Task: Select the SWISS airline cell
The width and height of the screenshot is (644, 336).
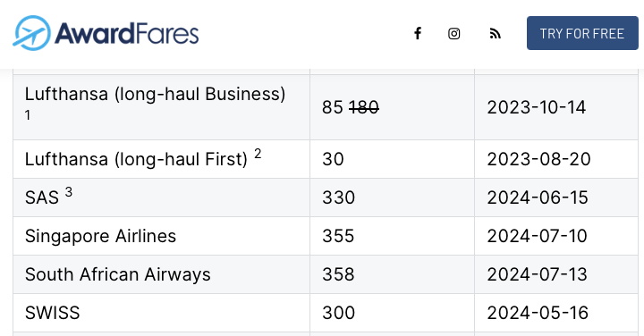Action: pyautogui.click(x=161, y=313)
